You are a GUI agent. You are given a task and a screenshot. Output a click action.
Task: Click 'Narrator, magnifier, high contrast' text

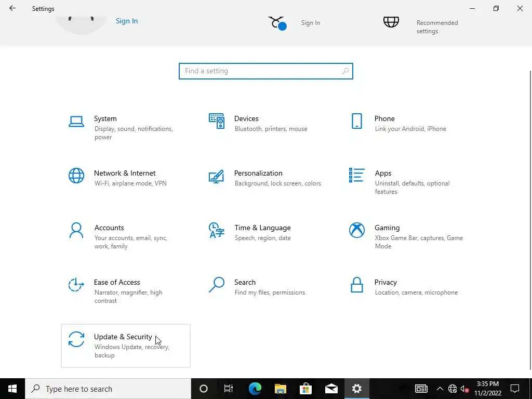tap(128, 297)
